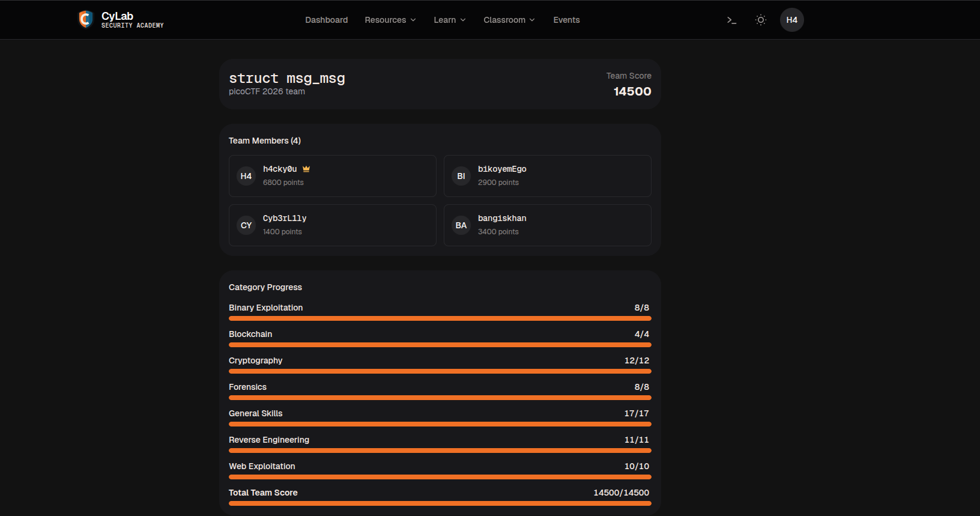Viewport: 980px width, 516px height.
Task: Click the 'Forensics' category label
Action: click(248, 387)
